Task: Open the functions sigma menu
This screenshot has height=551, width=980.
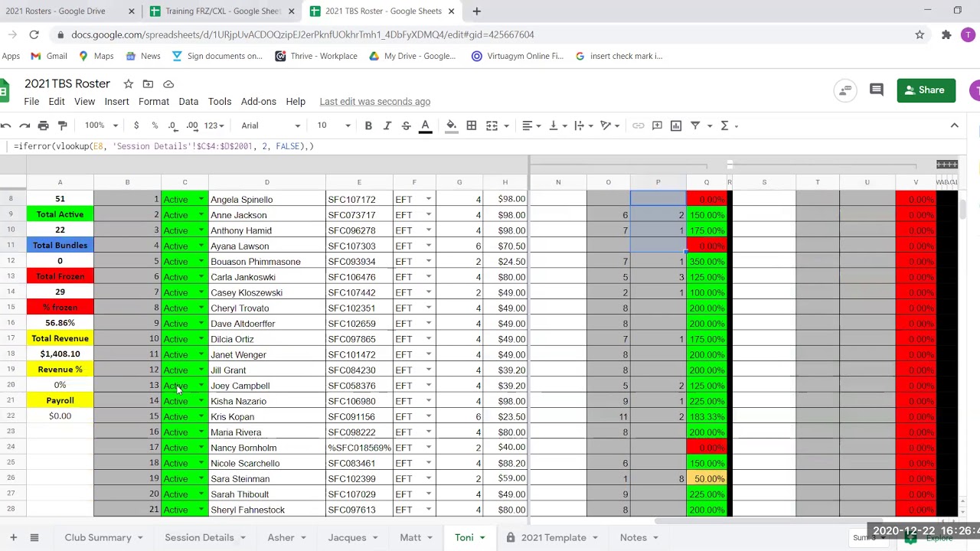Action: (724, 126)
